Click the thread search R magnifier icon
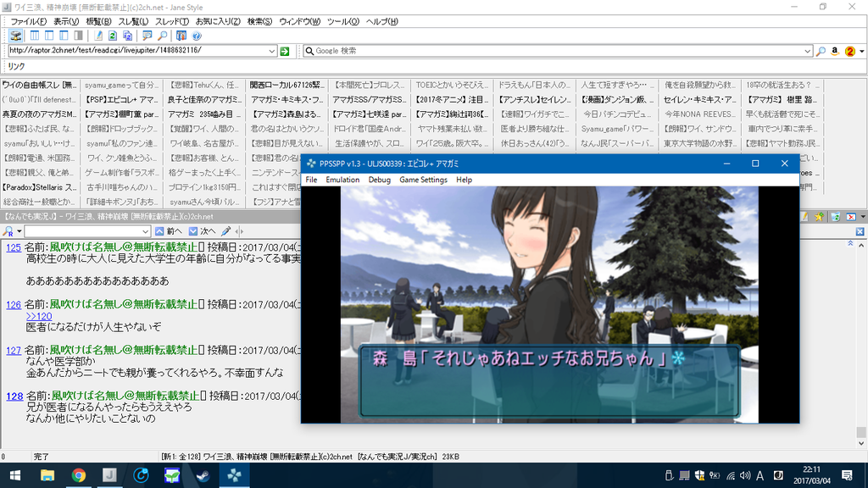Image resolution: width=868 pixels, height=488 pixels. pos(8,231)
